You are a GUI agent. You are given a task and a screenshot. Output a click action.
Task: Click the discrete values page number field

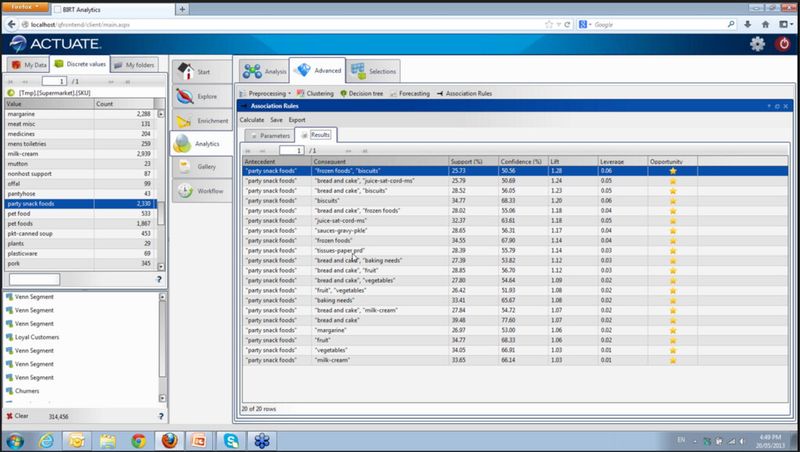(55, 81)
